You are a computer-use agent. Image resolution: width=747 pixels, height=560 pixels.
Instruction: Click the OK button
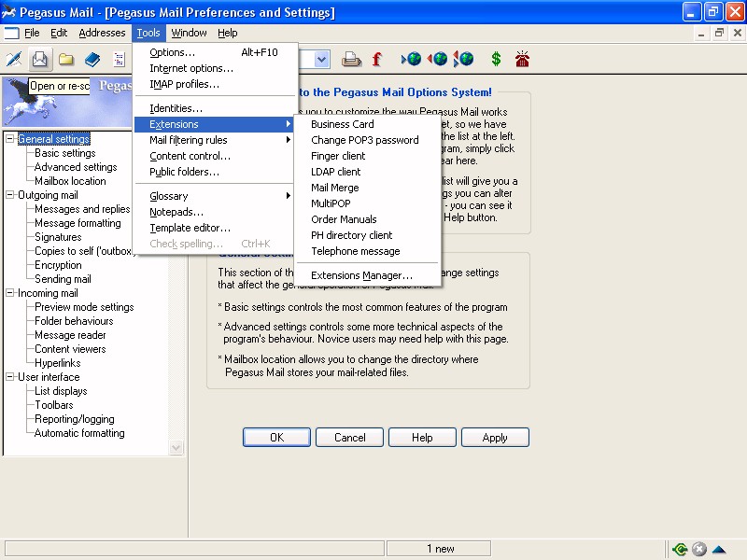tap(276, 437)
